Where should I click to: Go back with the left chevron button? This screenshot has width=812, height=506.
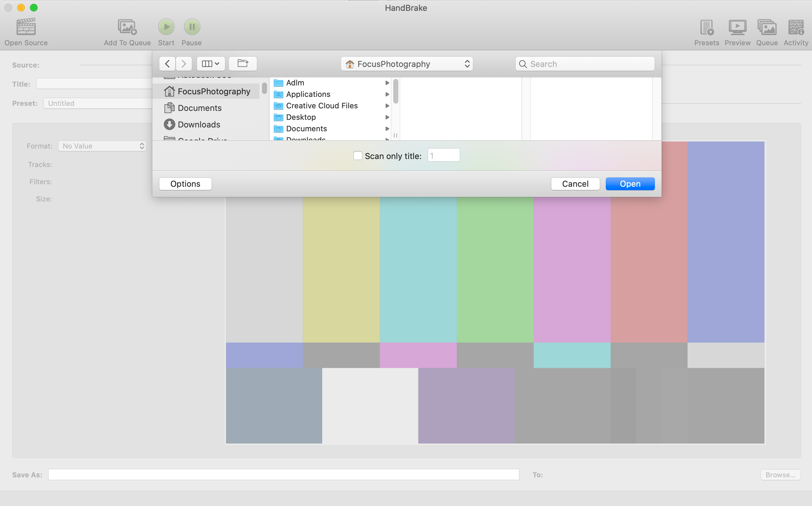167,64
